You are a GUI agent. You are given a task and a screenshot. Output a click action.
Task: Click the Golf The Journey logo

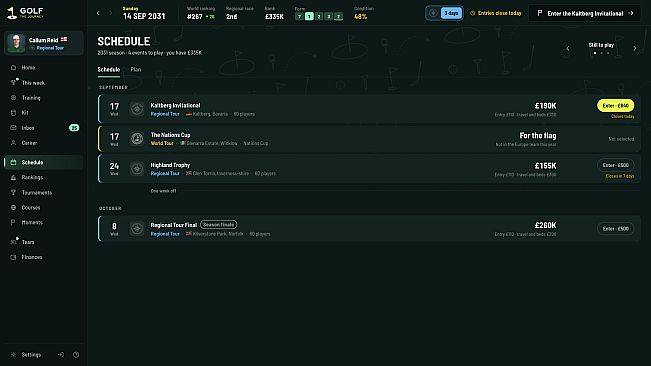[25, 13]
